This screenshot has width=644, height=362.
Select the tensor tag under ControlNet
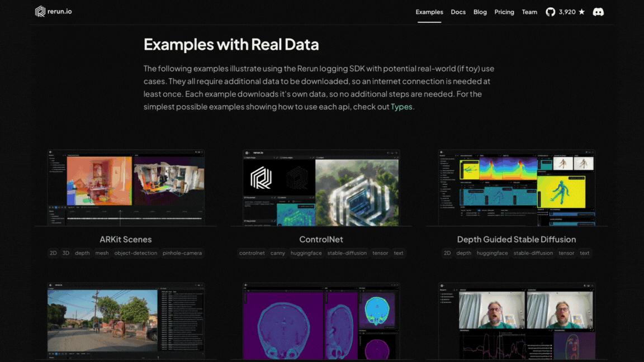point(380,253)
